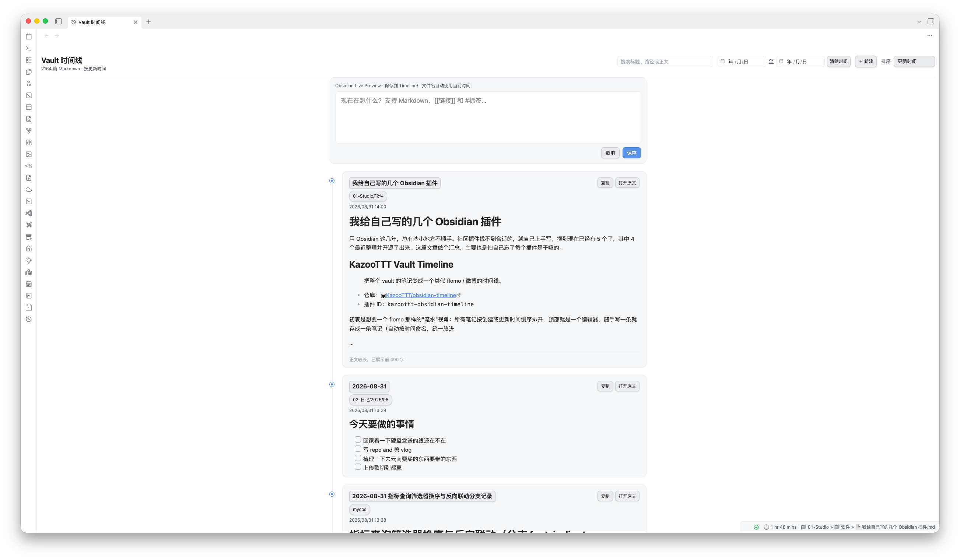This screenshot has width=960, height=560.
Task: Navigate back with left arrow
Action: click(x=46, y=36)
